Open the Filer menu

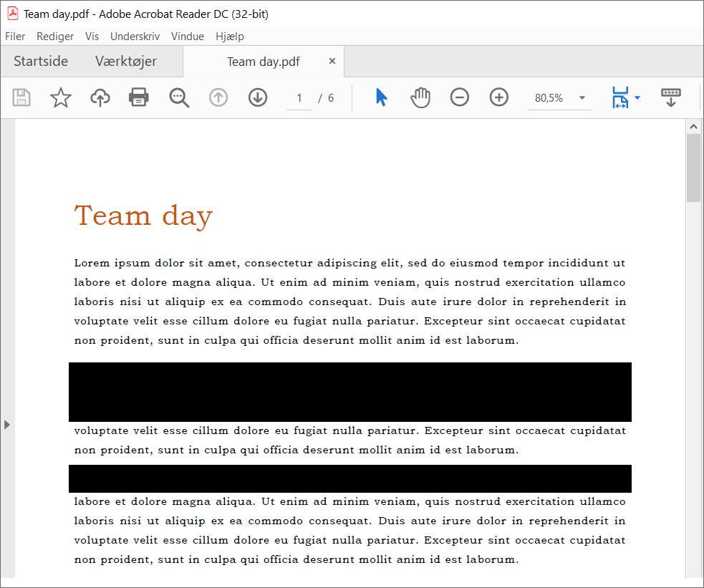point(15,37)
